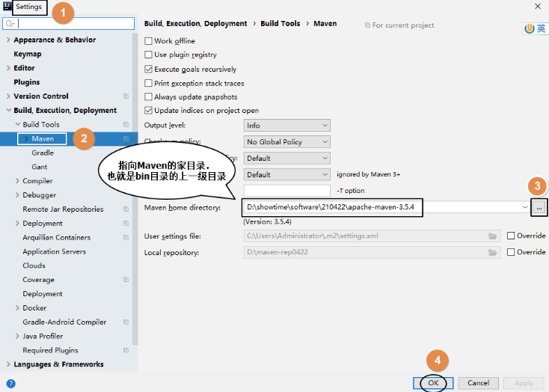This screenshot has height=392, width=549.
Task: Click the OK button
Action: click(x=433, y=383)
